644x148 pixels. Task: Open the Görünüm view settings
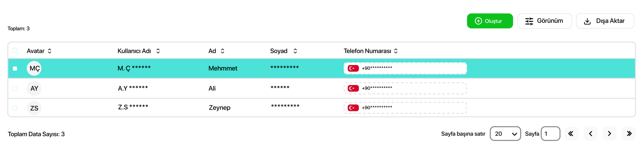(x=544, y=21)
